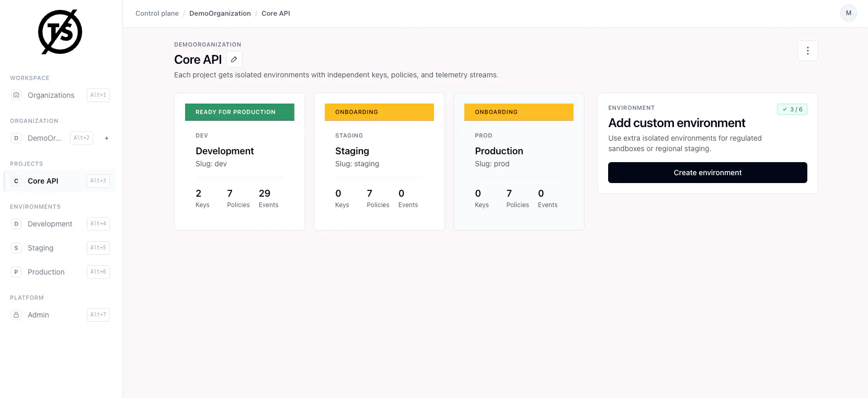The width and height of the screenshot is (868, 398).
Task: Click the Admin lock icon
Action: [x=16, y=315]
